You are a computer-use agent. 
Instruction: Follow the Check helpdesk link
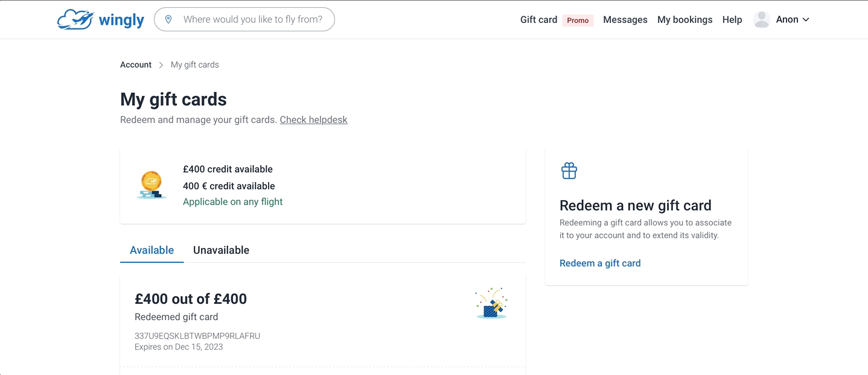313,119
